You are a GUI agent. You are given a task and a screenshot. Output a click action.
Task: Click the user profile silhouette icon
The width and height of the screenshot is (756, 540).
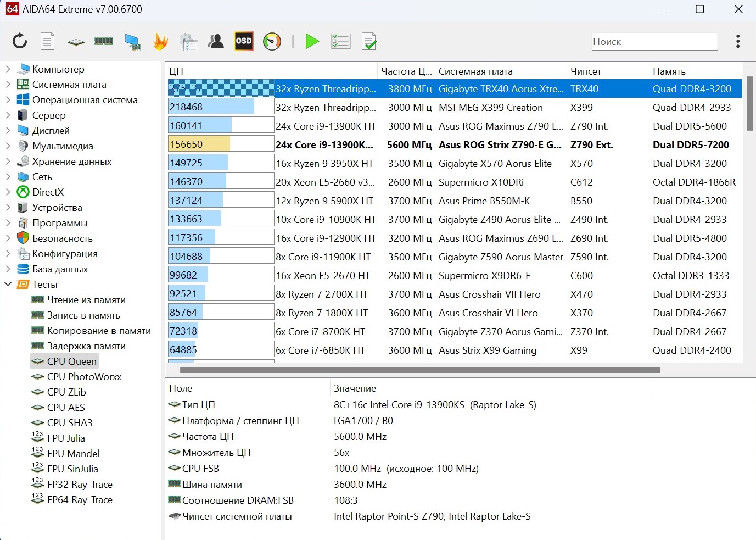click(x=216, y=41)
